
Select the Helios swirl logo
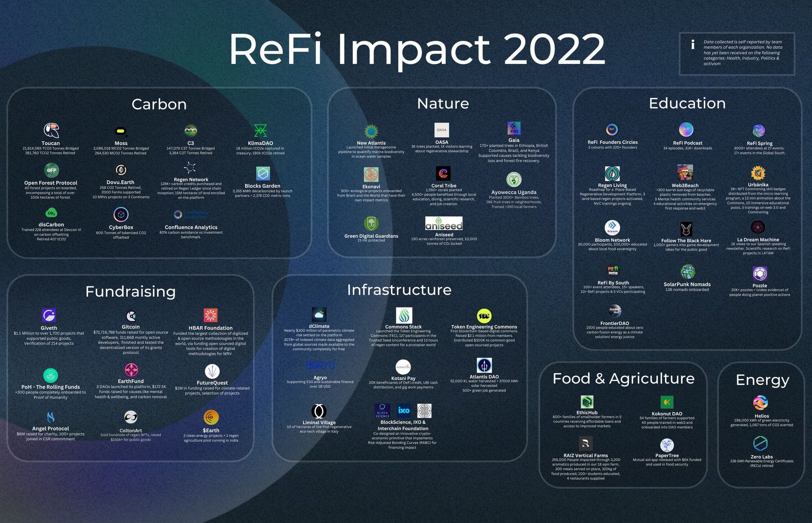pos(760,403)
